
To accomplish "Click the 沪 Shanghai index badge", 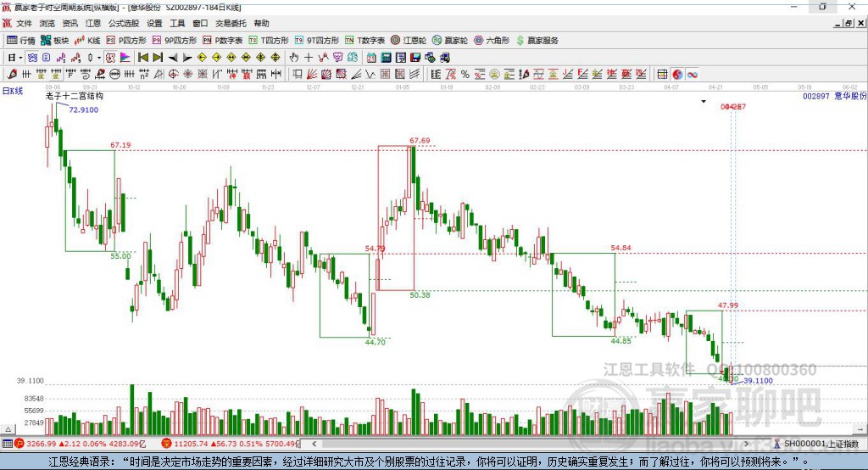I will 19,444.
